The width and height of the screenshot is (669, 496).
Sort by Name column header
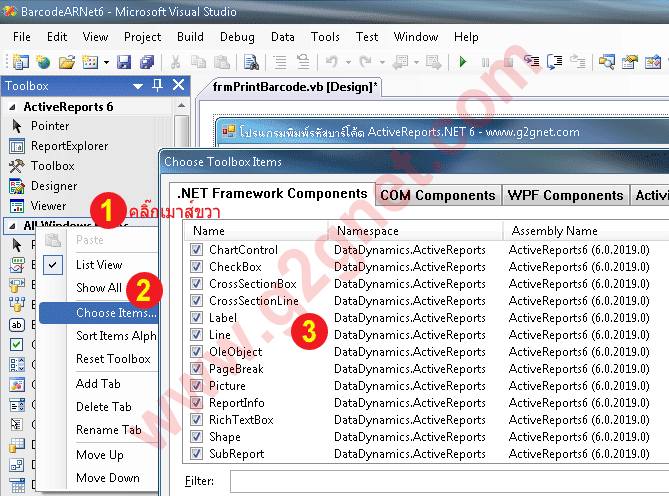coord(256,231)
